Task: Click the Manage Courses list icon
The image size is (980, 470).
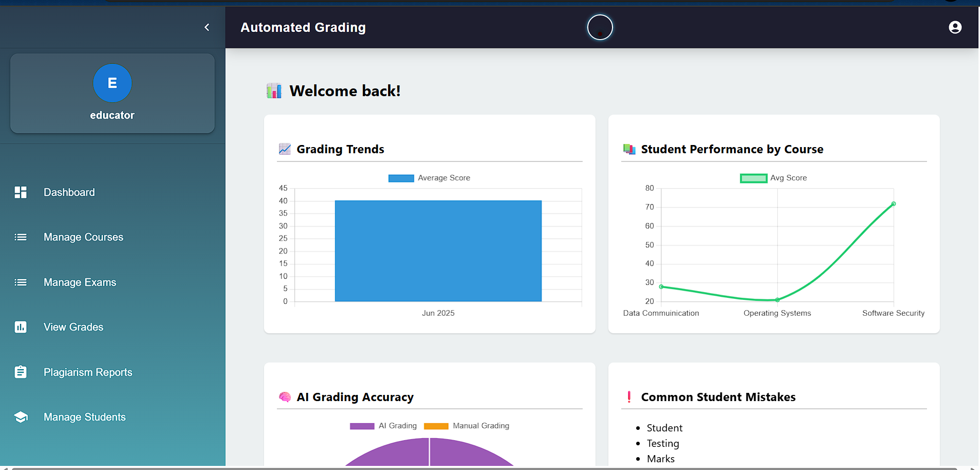Action: pyautogui.click(x=21, y=237)
